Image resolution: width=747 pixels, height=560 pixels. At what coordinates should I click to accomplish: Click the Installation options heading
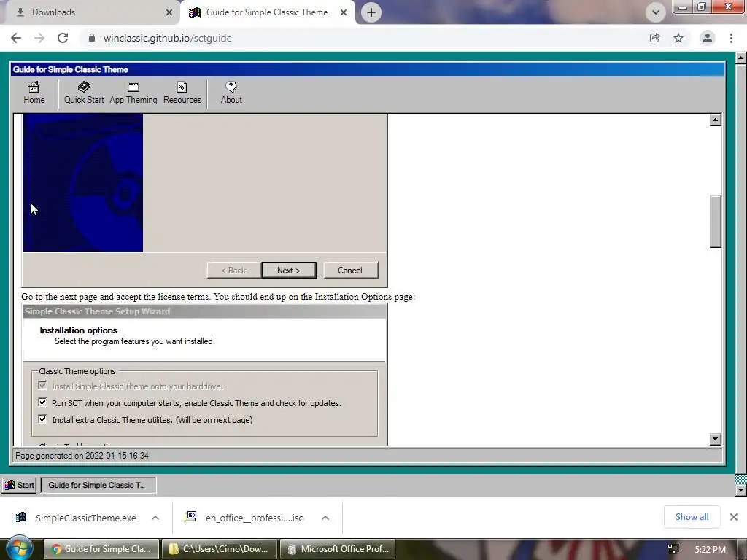click(79, 330)
